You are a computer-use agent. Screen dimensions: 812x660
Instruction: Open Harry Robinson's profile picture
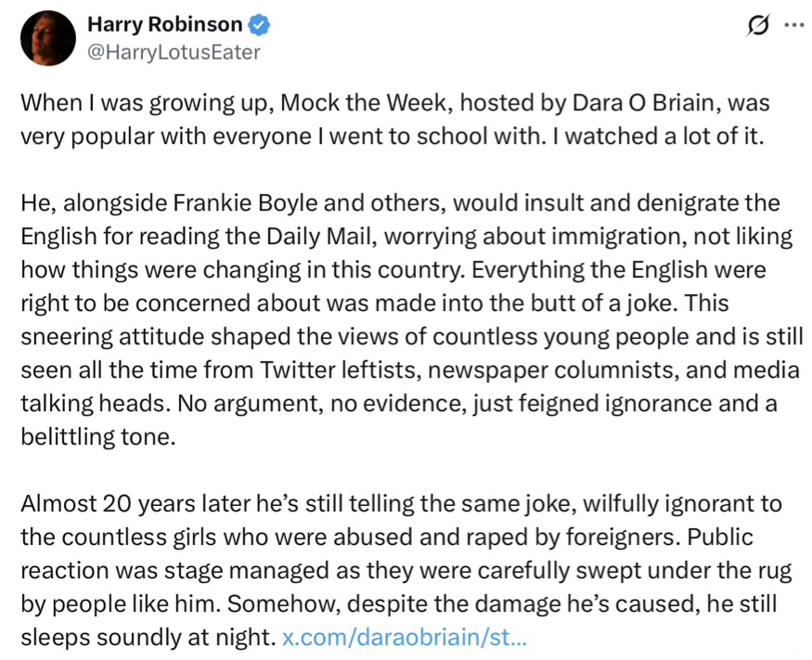click(x=47, y=38)
